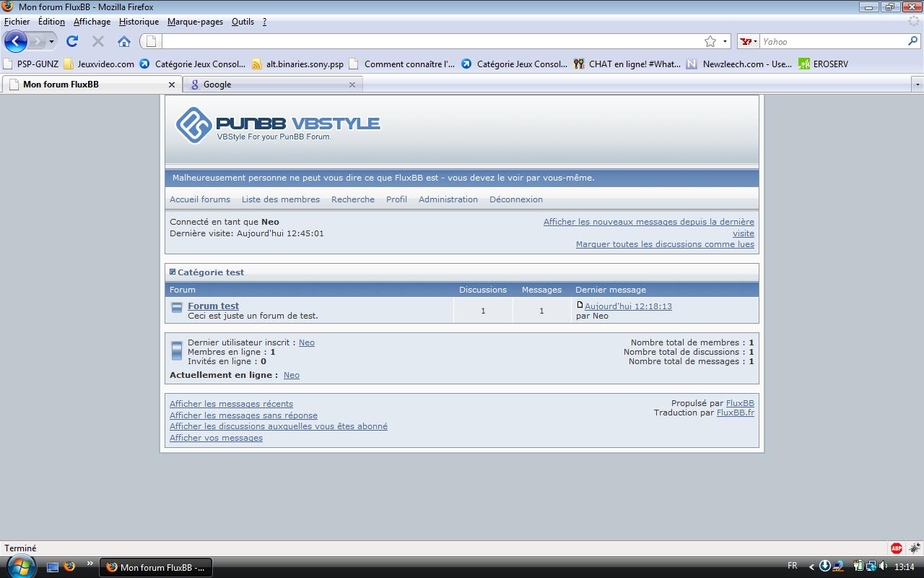Launch Firefox from the quick launch icon
Image resolution: width=924 pixels, height=578 pixels.
click(x=69, y=566)
